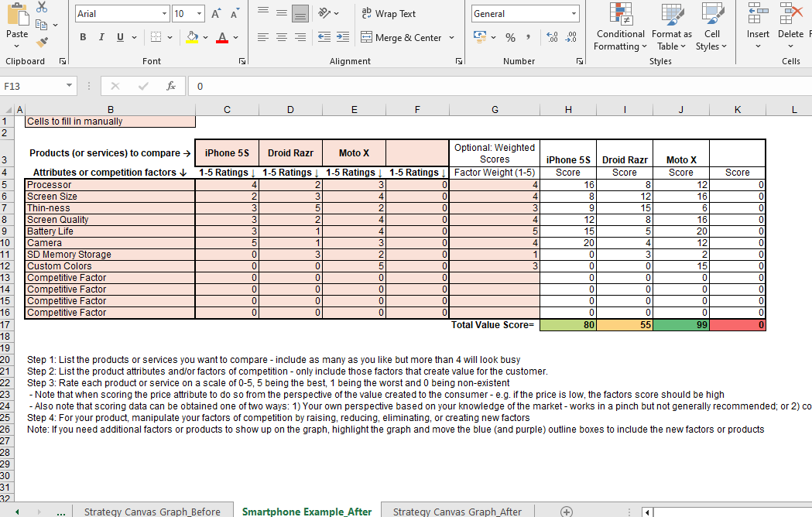
Task: Click the Copy icon in Clipboard
Action: coord(42,24)
